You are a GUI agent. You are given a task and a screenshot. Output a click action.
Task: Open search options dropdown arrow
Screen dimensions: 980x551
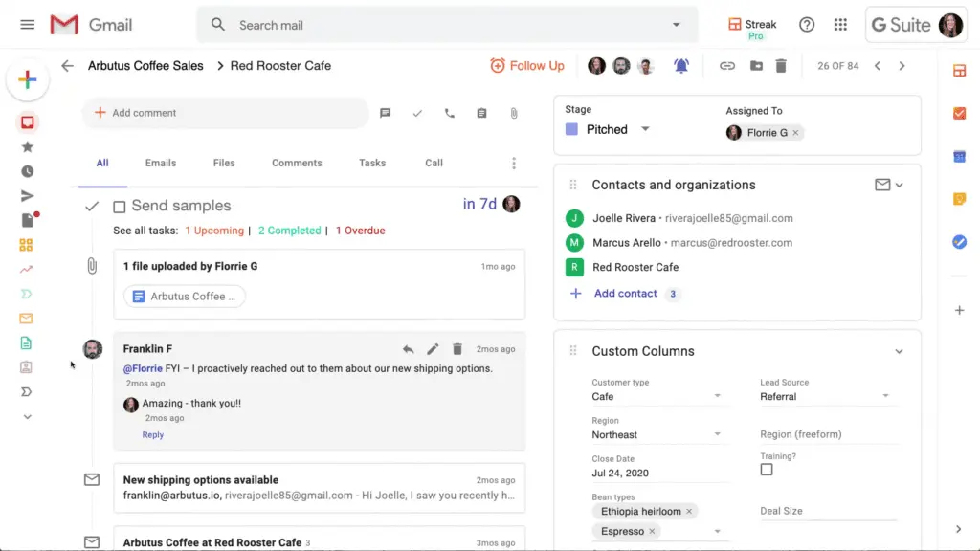click(677, 25)
